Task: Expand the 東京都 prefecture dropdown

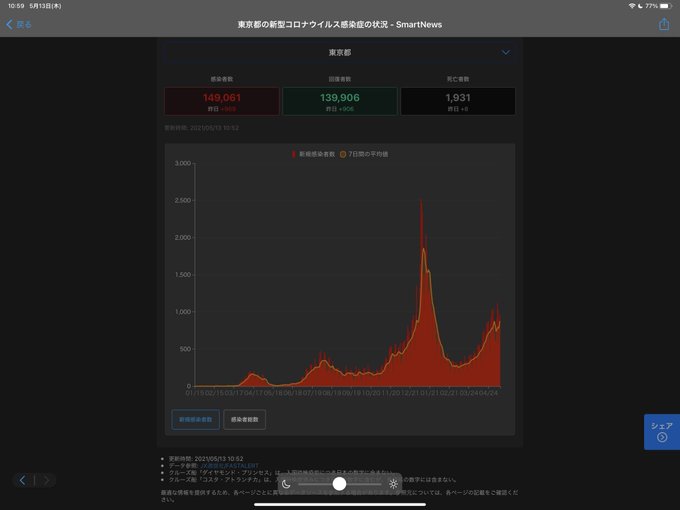Action: tap(340, 52)
